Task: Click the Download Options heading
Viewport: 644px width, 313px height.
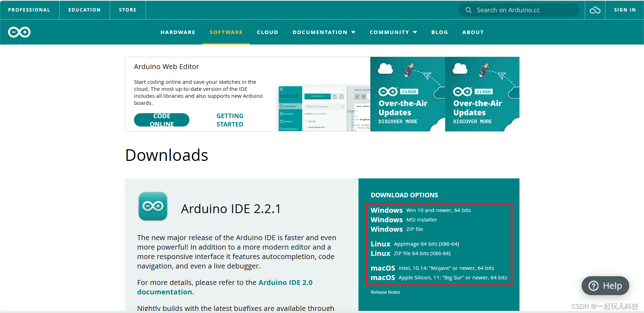Action: (404, 195)
